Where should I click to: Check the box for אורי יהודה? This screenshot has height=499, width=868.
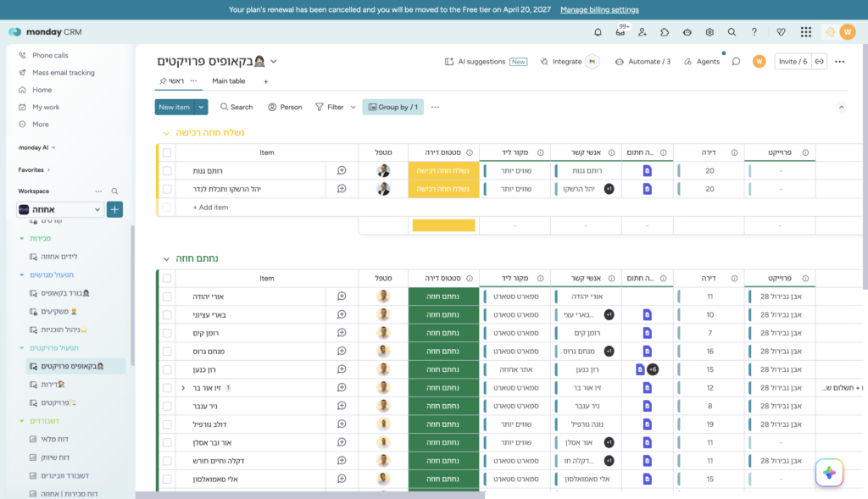point(167,297)
